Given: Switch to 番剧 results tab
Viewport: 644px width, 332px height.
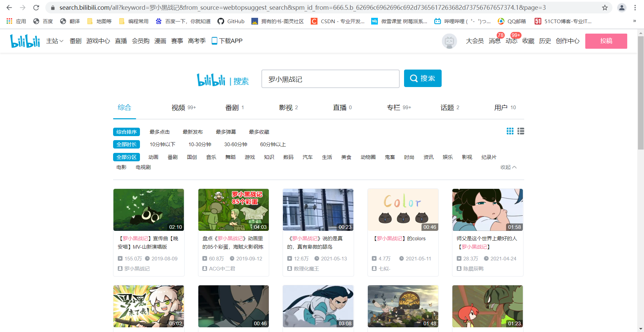Looking at the screenshot, I should (235, 108).
